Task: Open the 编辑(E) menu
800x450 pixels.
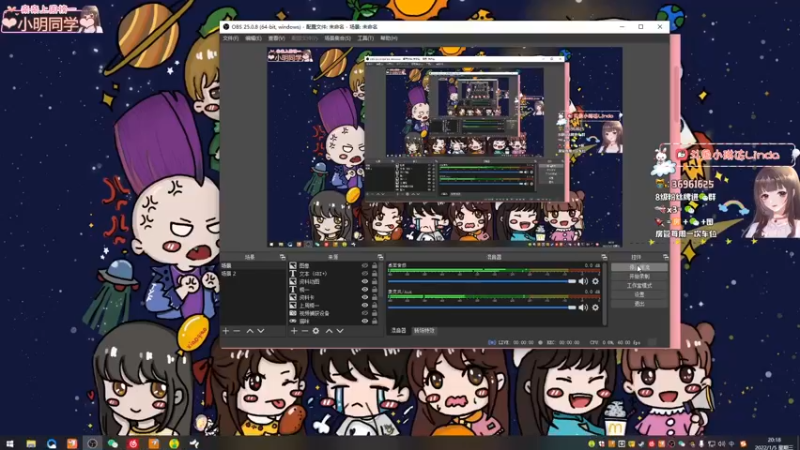Action: (253, 38)
